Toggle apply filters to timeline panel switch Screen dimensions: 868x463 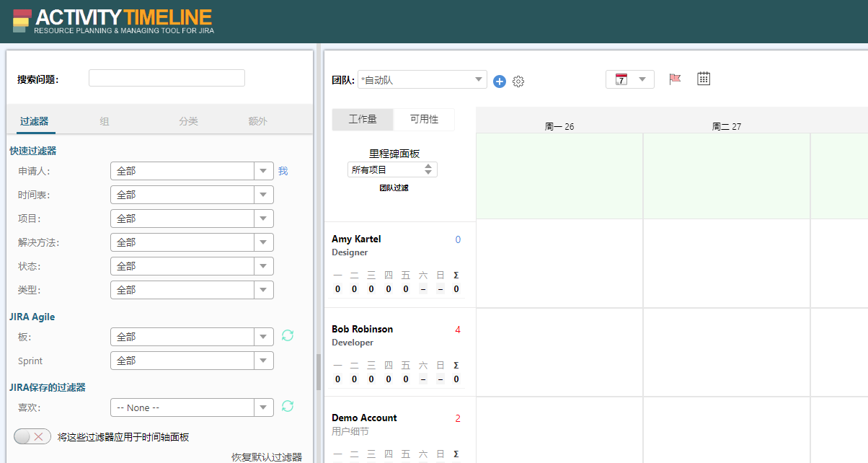[32, 436]
